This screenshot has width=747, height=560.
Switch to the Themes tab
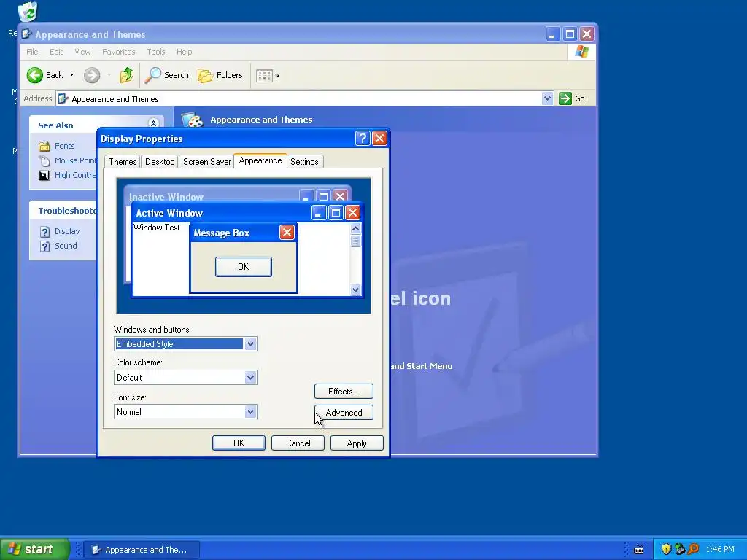pyautogui.click(x=123, y=161)
